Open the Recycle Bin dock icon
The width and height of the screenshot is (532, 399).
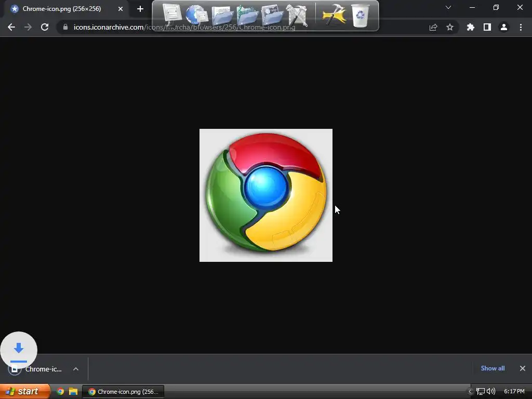click(x=361, y=15)
